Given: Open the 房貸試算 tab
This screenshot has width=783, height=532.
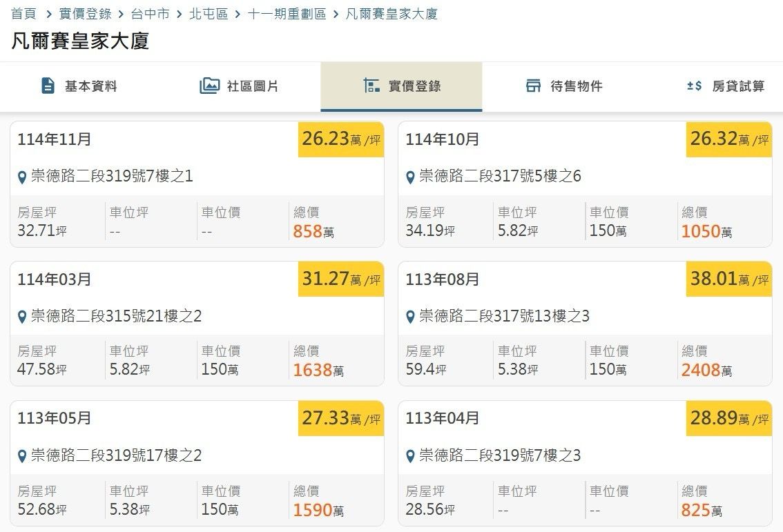Looking at the screenshot, I should [726, 86].
